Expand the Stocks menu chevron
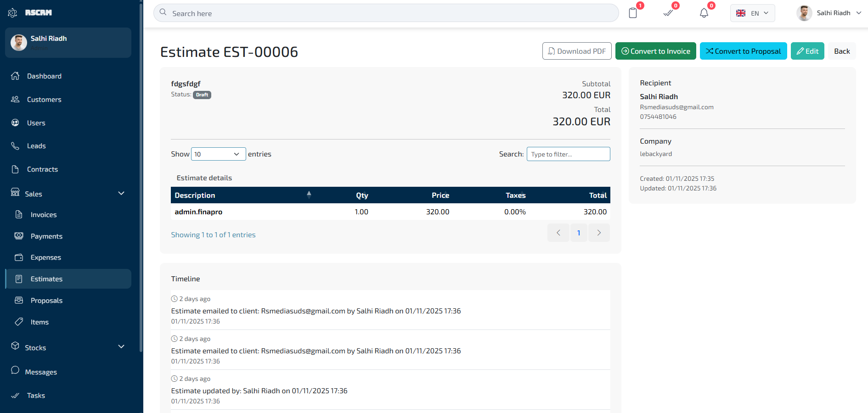This screenshot has width=868, height=413. coord(121,347)
